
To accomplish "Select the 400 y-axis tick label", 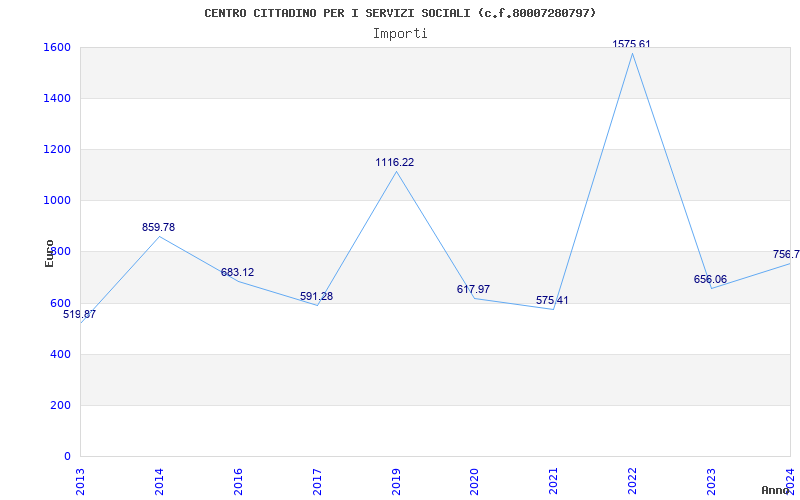I will [58, 354].
